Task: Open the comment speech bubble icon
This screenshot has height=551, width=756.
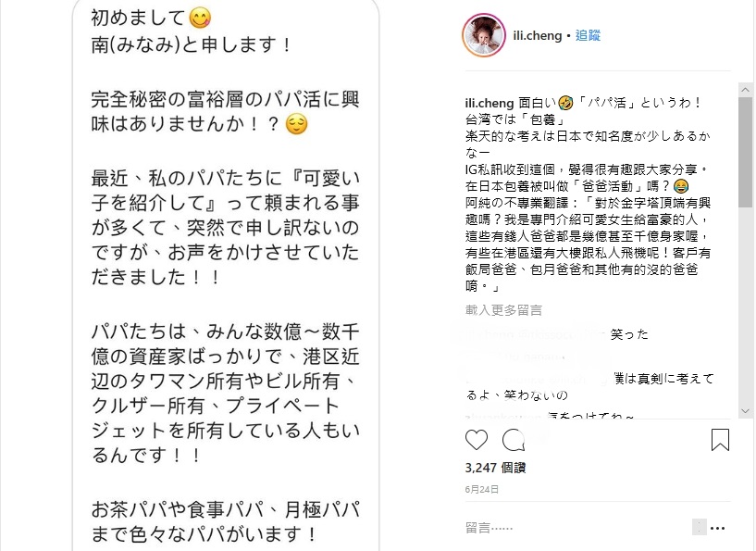Action: click(x=513, y=440)
